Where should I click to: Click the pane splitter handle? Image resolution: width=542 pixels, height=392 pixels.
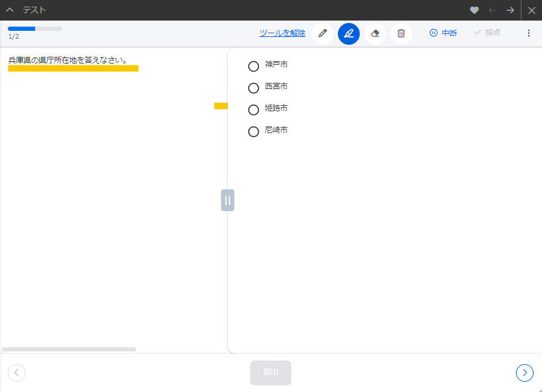click(x=228, y=200)
